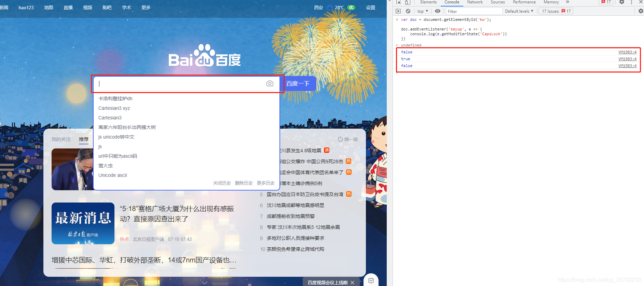Open 更多历史 link
Image resolution: width=644 pixels, height=286 pixels.
(x=266, y=183)
